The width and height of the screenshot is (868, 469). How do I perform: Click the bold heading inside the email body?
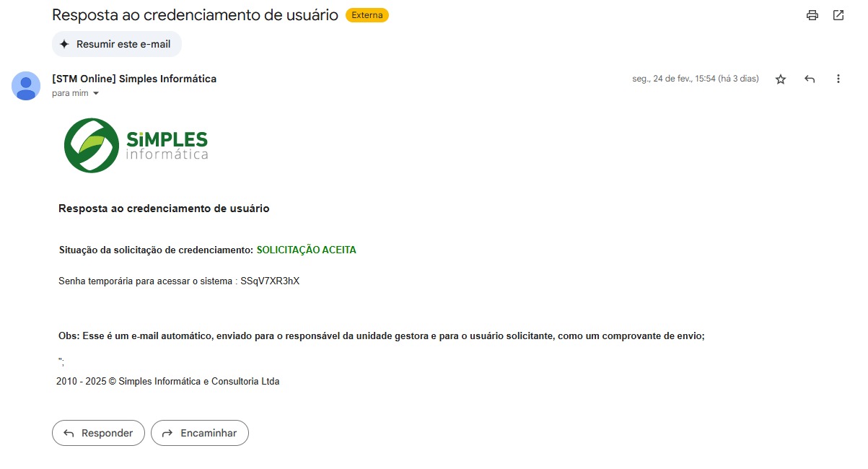point(164,209)
